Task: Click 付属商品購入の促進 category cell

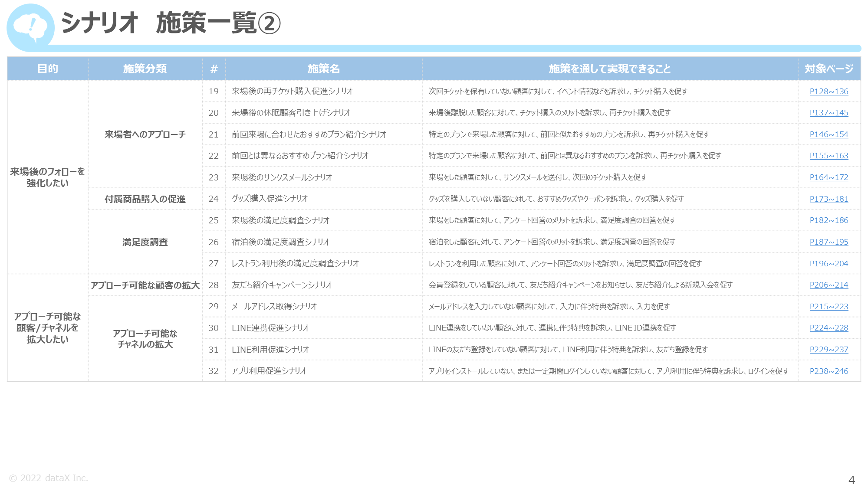Action: (x=145, y=199)
